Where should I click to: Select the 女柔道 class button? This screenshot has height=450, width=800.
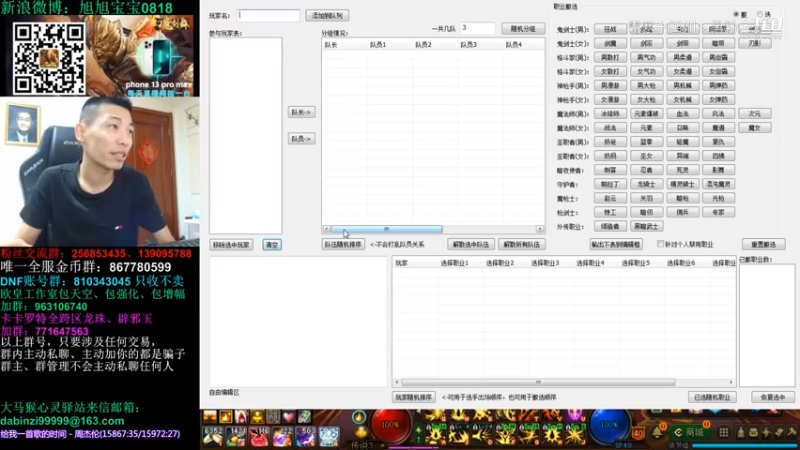coord(683,71)
